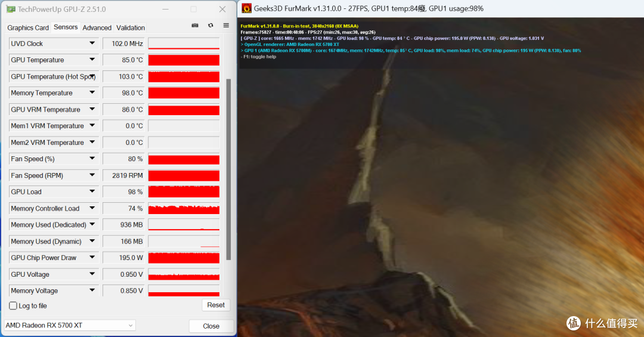Image resolution: width=644 pixels, height=337 pixels.
Task: Open the GPU-Z hamburger menu
Action: (x=226, y=26)
